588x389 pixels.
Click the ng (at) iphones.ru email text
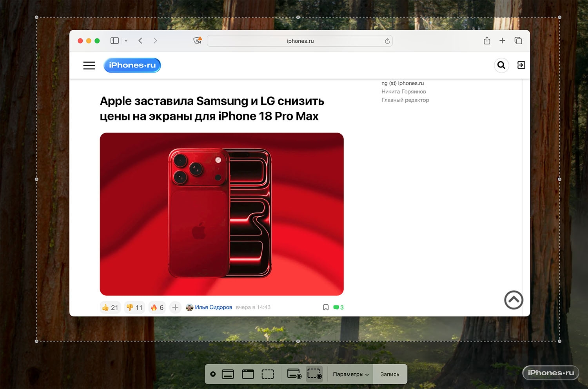coord(403,83)
